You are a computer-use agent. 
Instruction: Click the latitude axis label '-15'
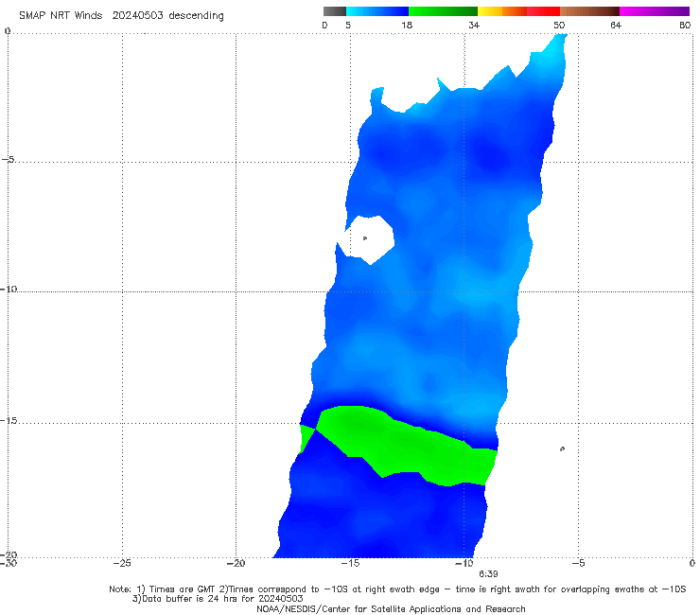(x=9, y=421)
